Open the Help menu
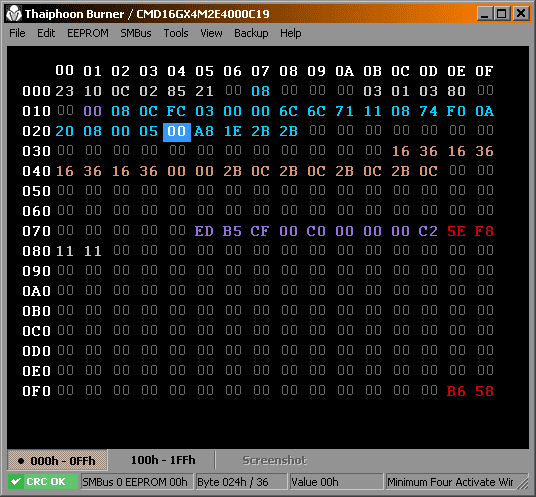The image size is (536, 497). click(x=291, y=33)
